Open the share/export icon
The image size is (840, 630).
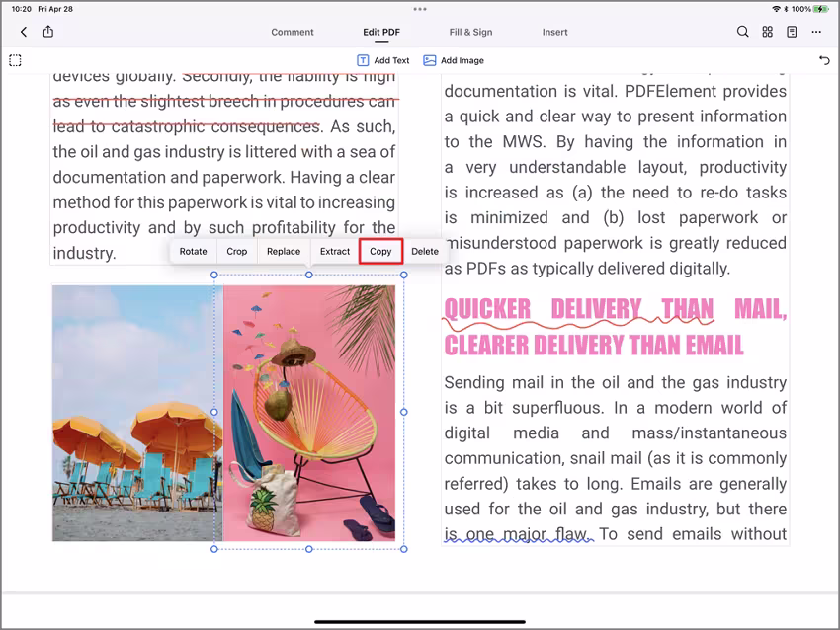tap(48, 31)
